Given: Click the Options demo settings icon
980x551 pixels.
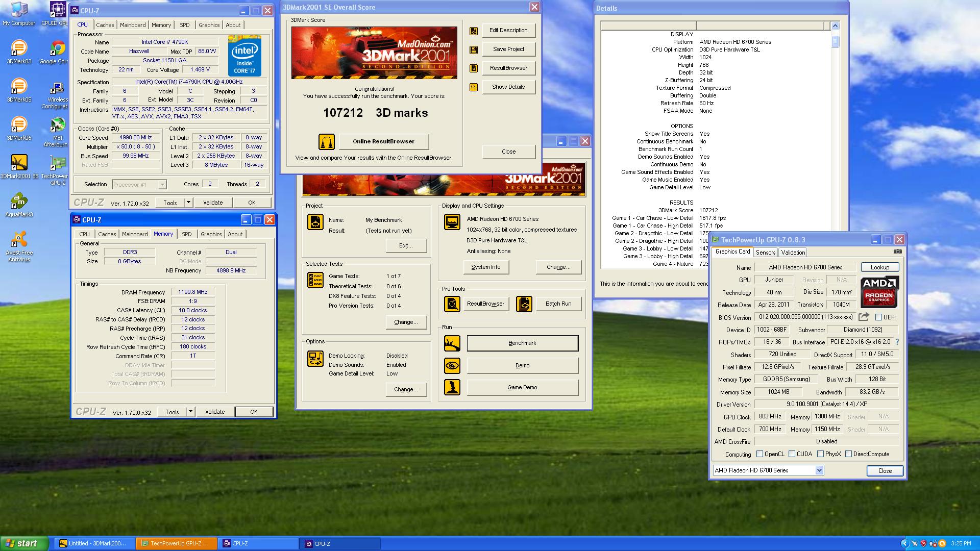Looking at the screenshot, I should pos(315,359).
